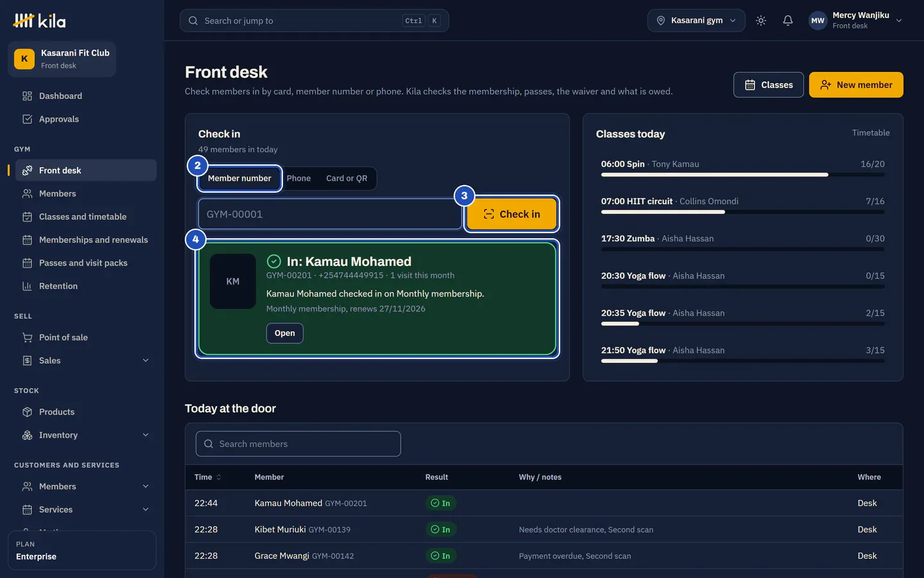
Task: Open Kamau Mohamed's profile with Open button
Action: [285, 333]
